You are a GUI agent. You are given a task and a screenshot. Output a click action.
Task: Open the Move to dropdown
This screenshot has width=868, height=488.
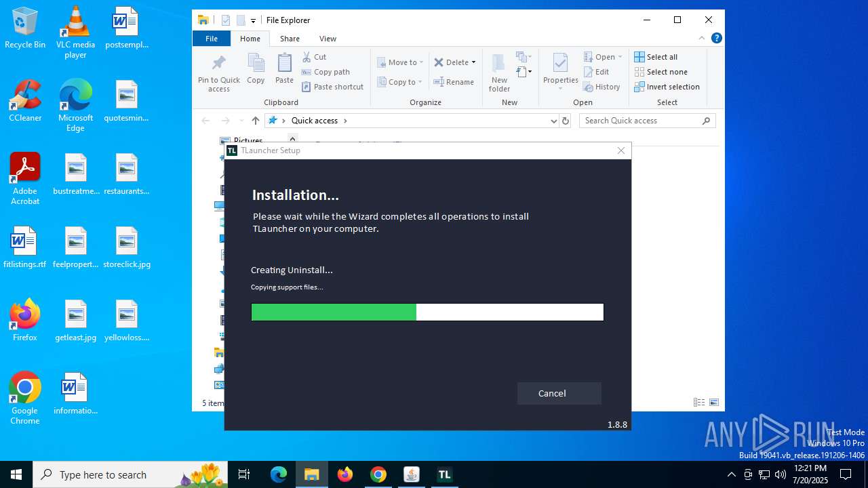point(400,62)
